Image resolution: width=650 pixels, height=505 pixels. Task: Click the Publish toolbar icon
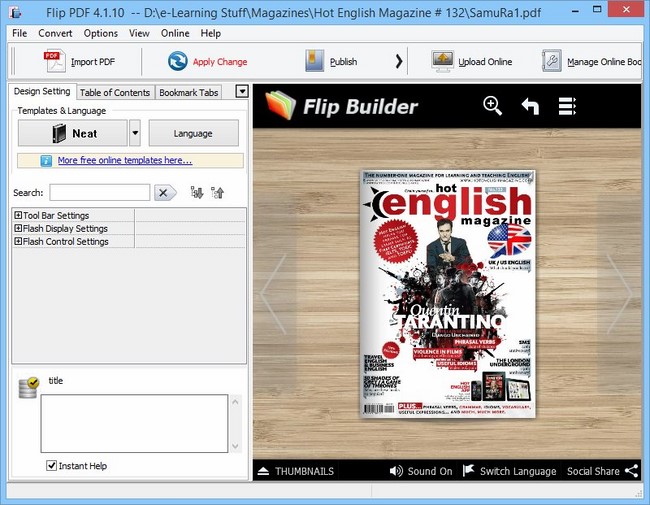[315, 61]
